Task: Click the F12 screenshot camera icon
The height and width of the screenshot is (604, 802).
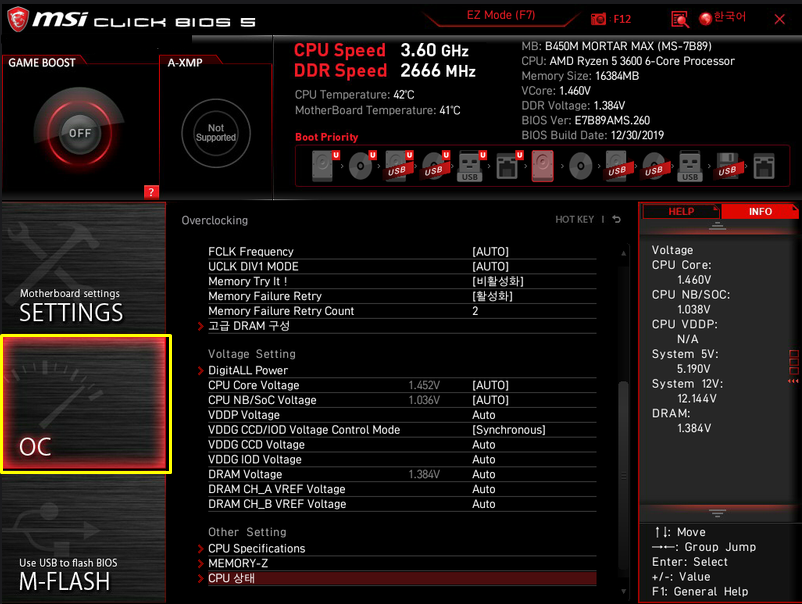Action: click(598, 19)
